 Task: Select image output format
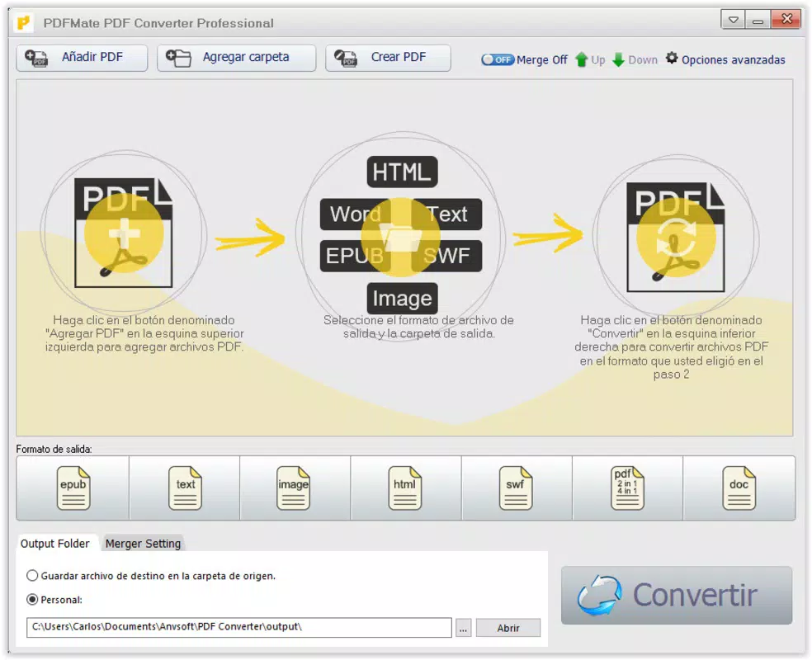tap(294, 488)
